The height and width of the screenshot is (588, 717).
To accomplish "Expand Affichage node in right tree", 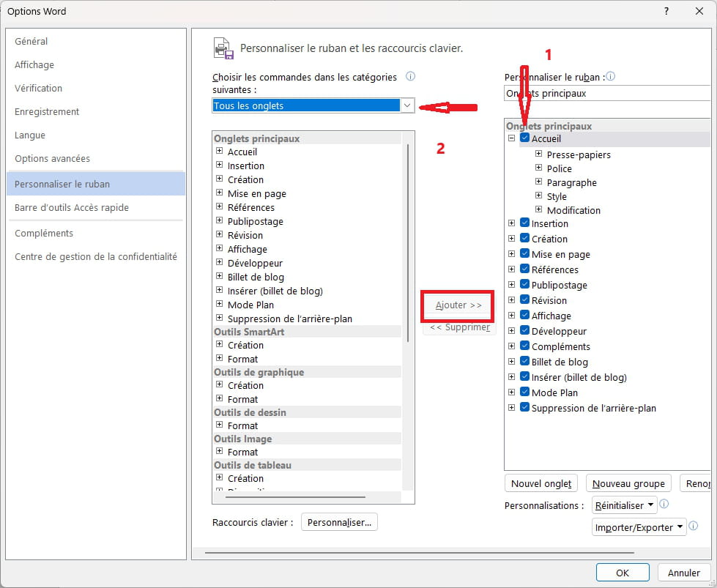I will click(x=512, y=315).
